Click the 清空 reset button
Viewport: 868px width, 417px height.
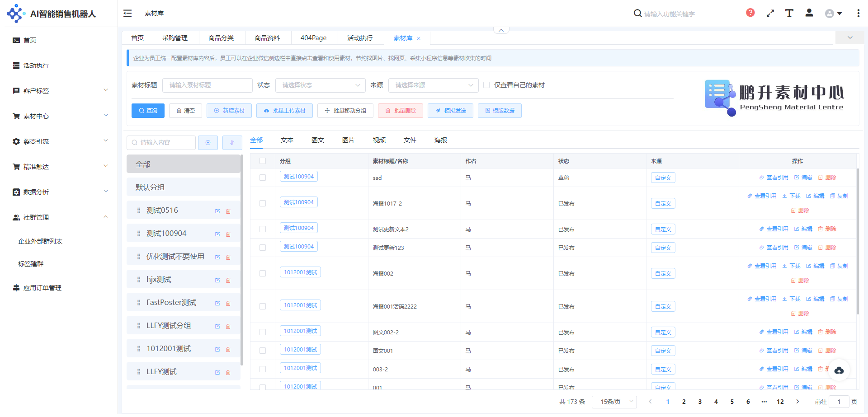(185, 111)
